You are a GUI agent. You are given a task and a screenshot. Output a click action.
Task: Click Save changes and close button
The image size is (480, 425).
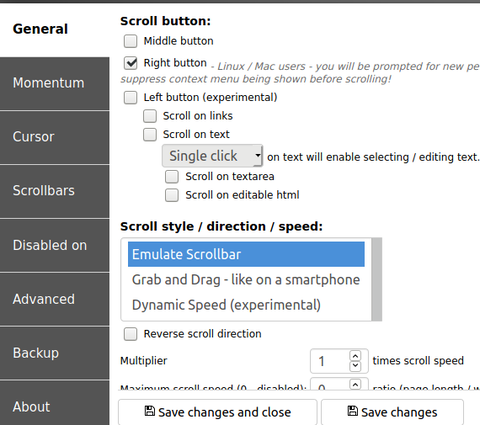click(x=217, y=412)
